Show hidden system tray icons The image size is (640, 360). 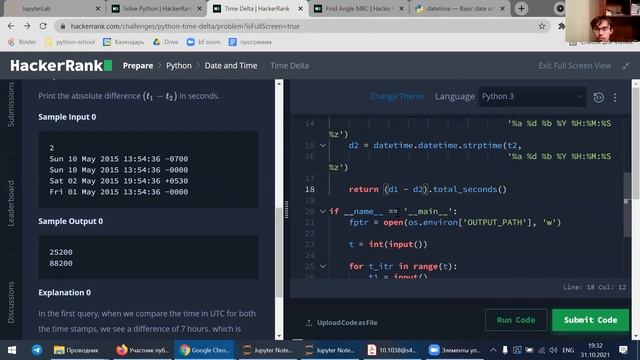pos(493,350)
